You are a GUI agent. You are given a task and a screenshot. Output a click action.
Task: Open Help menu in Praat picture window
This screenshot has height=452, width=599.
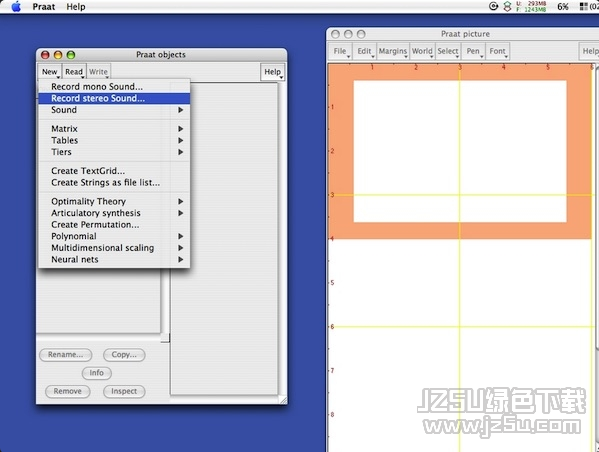[589, 51]
